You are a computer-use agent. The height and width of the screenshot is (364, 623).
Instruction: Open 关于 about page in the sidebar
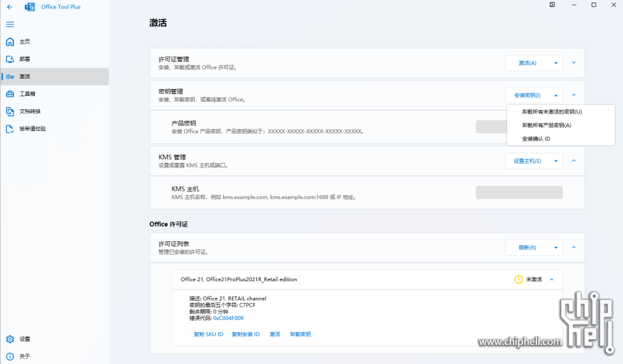pyautogui.click(x=55, y=356)
